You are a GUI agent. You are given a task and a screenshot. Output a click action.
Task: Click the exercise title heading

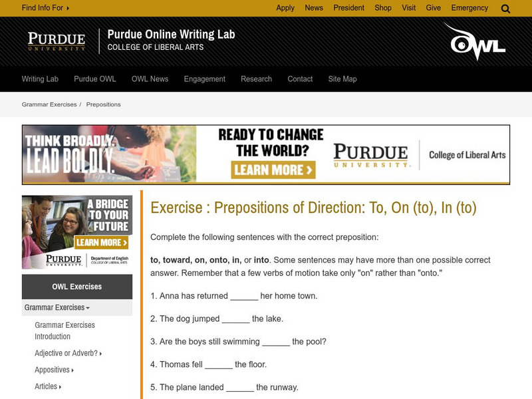pyautogui.click(x=313, y=207)
